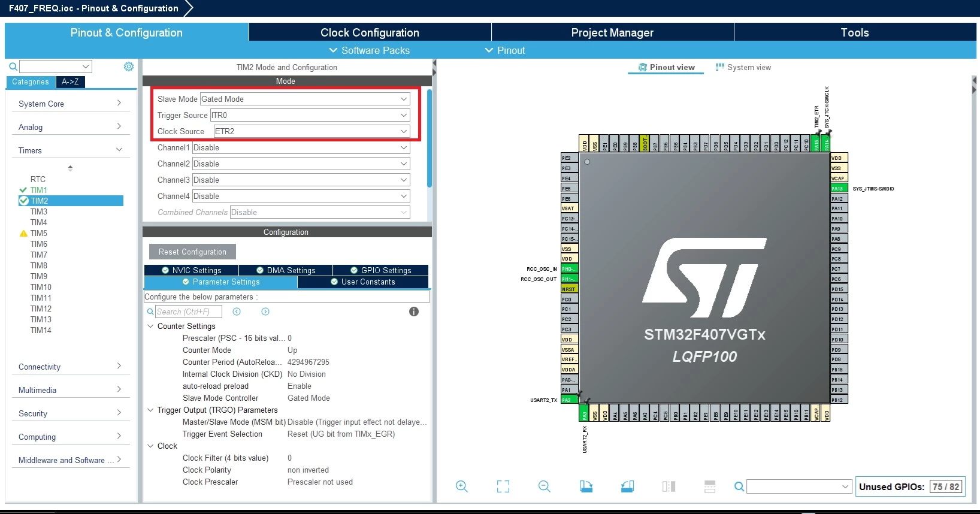Open the Channel4 dropdown
The width and height of the screenshot is (980, 514).
pos(301,196)
